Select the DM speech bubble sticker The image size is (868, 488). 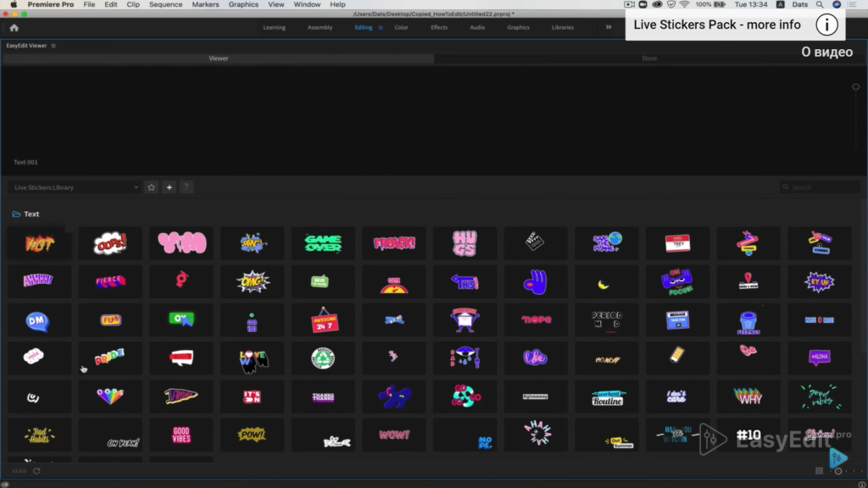(39, 320)
